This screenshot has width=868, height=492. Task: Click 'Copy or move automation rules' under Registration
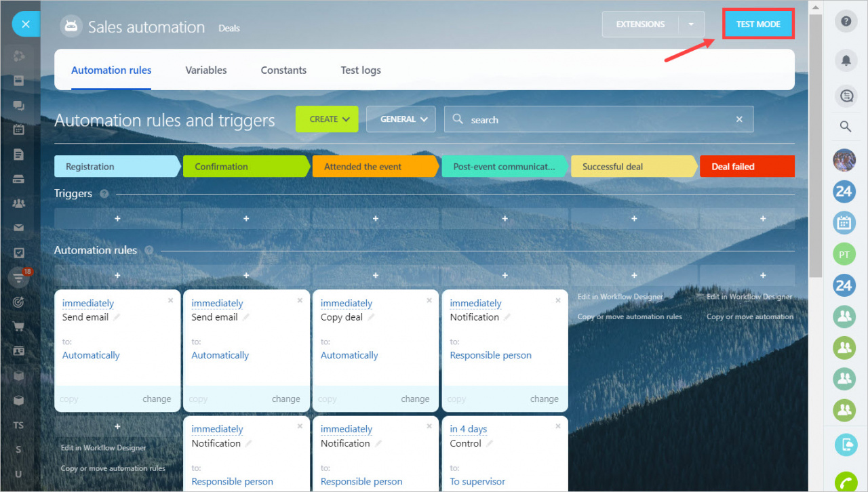[x=113, y=468]
